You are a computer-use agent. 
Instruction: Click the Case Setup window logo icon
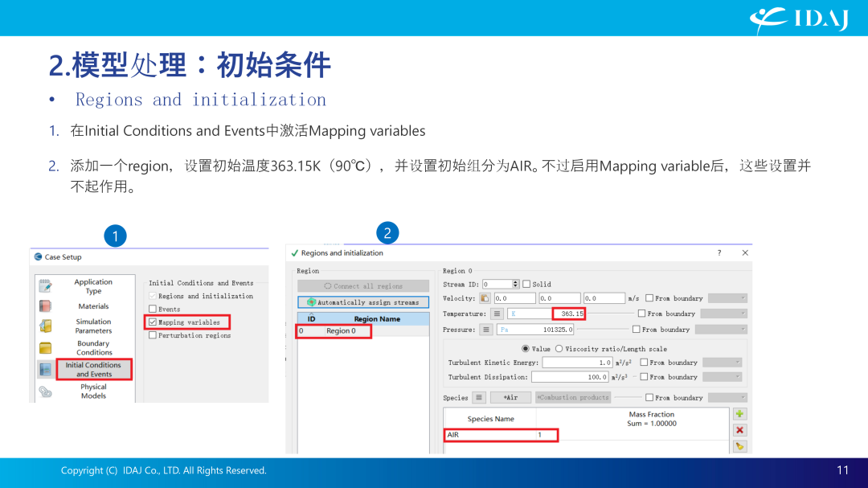point(39,256)
